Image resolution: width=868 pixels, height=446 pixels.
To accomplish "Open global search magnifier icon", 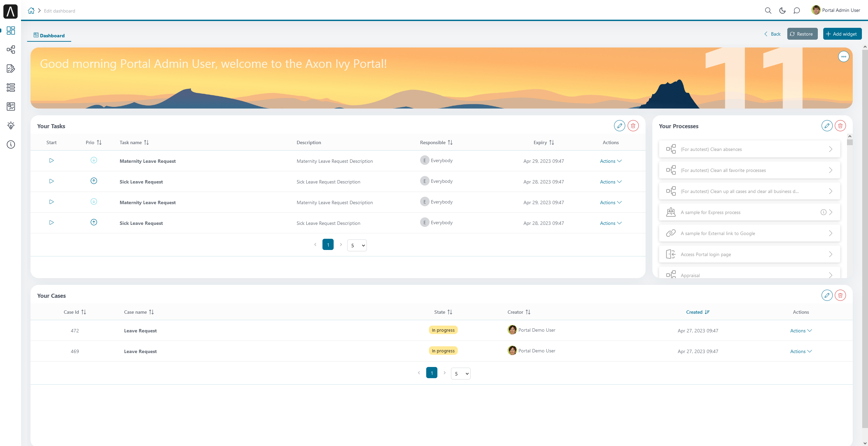I will pyautogui.click(x=768, y=11).
